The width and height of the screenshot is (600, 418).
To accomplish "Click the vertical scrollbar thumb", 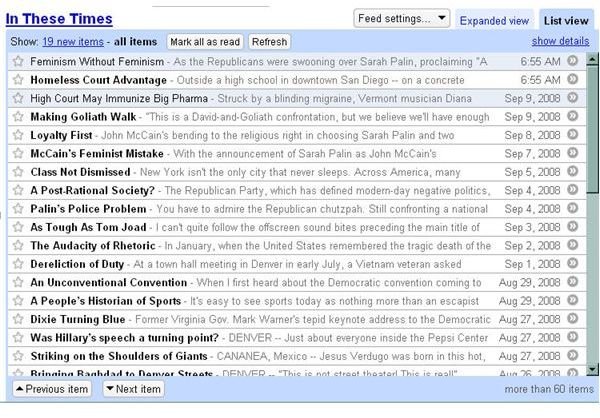I will click(x=592, y=128).
